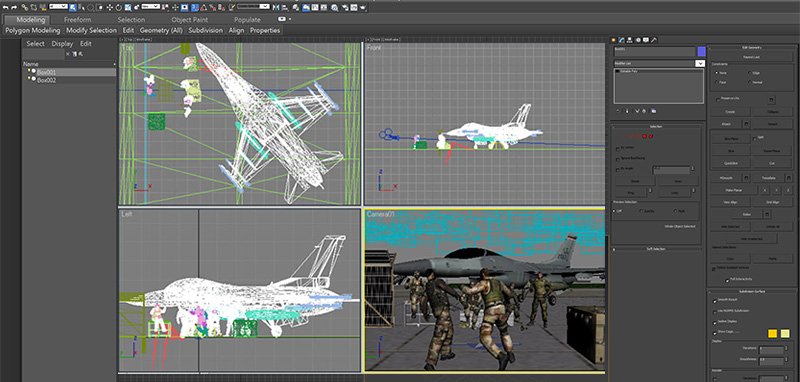
Task: Open the Display panel tab icon
Action: tap(645, 40)
